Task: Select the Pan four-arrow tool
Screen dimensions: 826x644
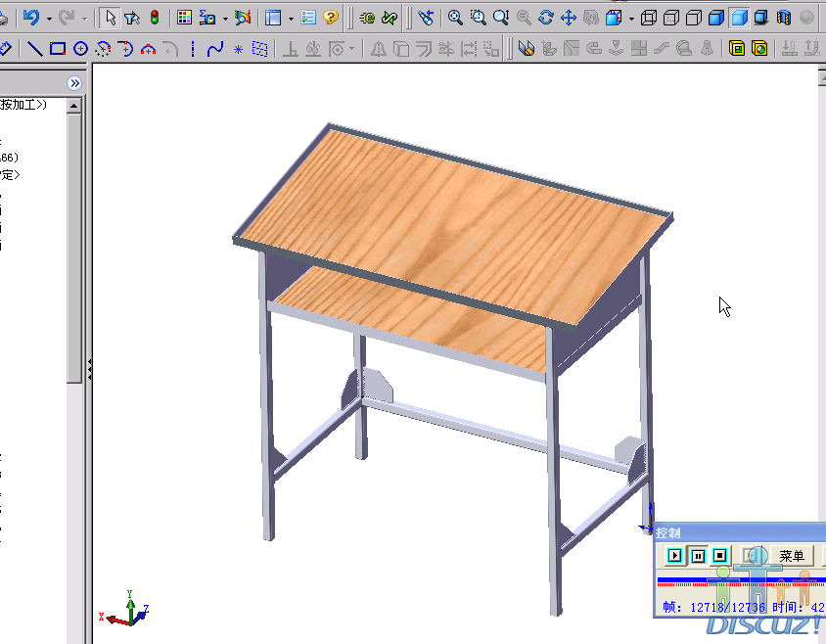Action: tap(569, 18)
